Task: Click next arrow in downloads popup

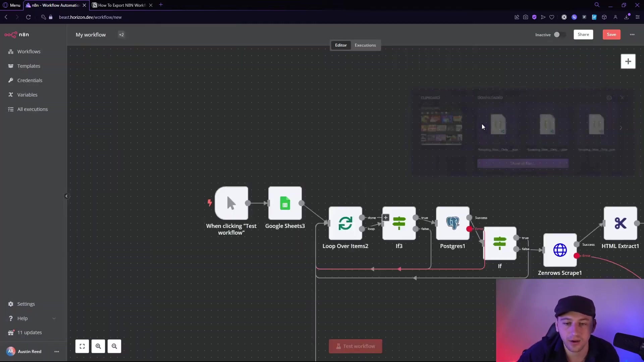Action: [x=621, y=128]
